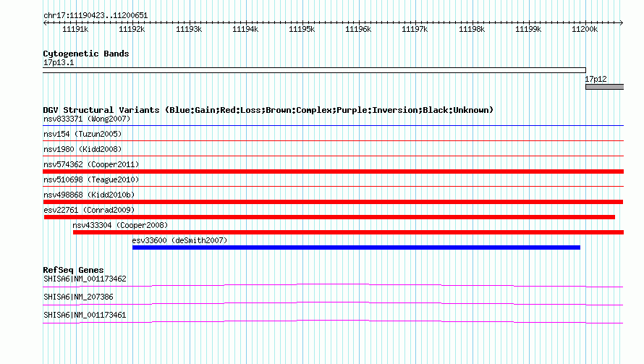
Task: Select the nsv1980 (Kidd2008) label
Action: point(82,149)
